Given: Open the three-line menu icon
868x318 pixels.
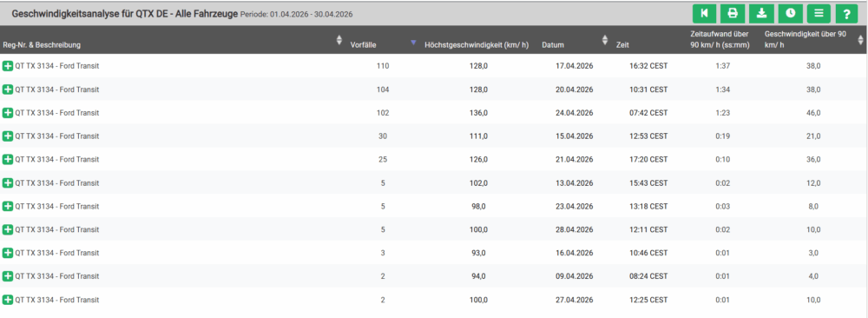Looking at the screenshot, I should tap(819, 13).
